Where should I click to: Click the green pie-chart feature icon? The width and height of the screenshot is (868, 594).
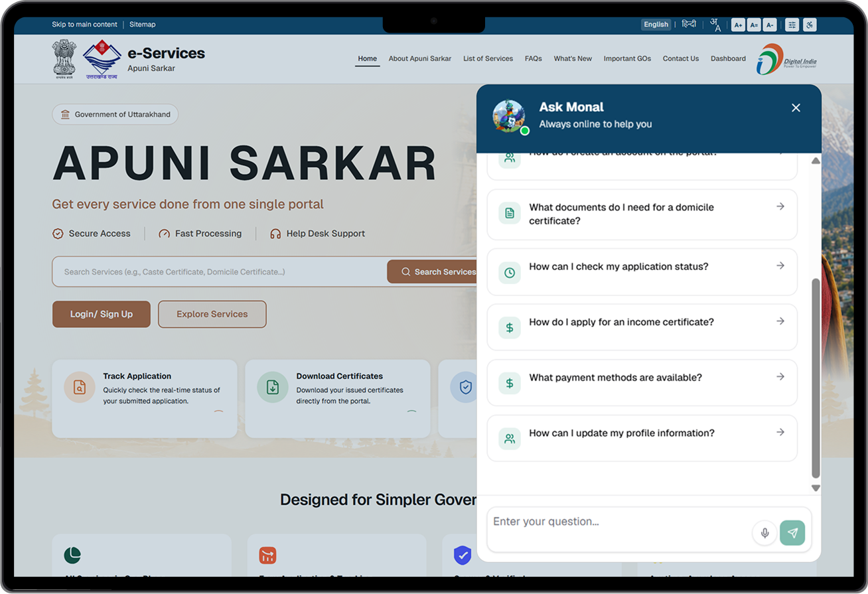coord(72,556)
